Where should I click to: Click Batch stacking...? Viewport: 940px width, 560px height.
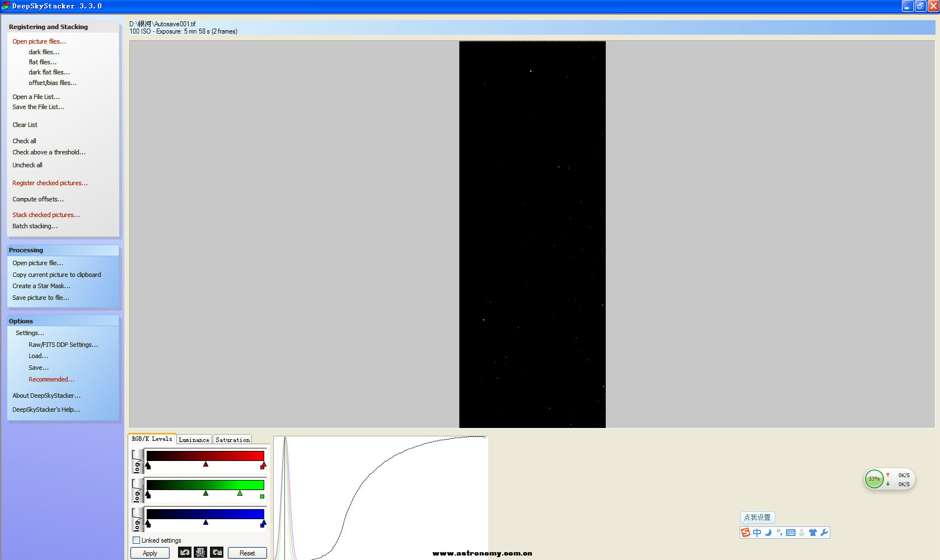click(x=35, y=226)
